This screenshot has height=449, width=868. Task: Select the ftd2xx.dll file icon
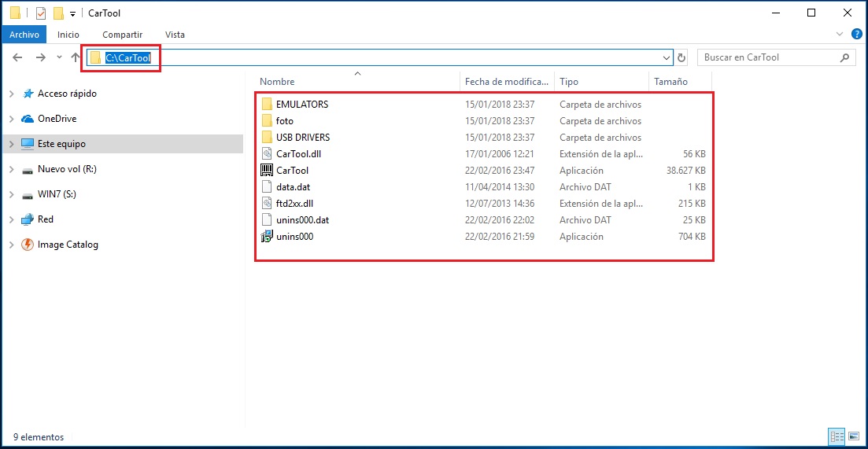point(268,204)
